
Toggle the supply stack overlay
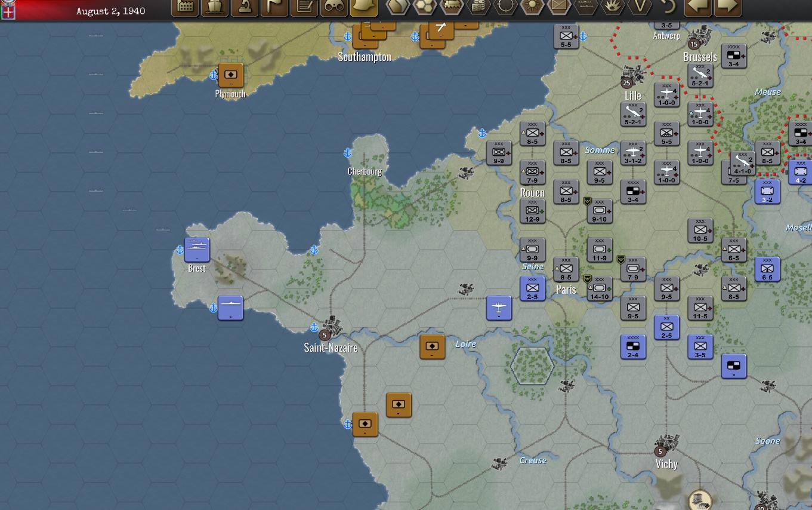point(478,7)
